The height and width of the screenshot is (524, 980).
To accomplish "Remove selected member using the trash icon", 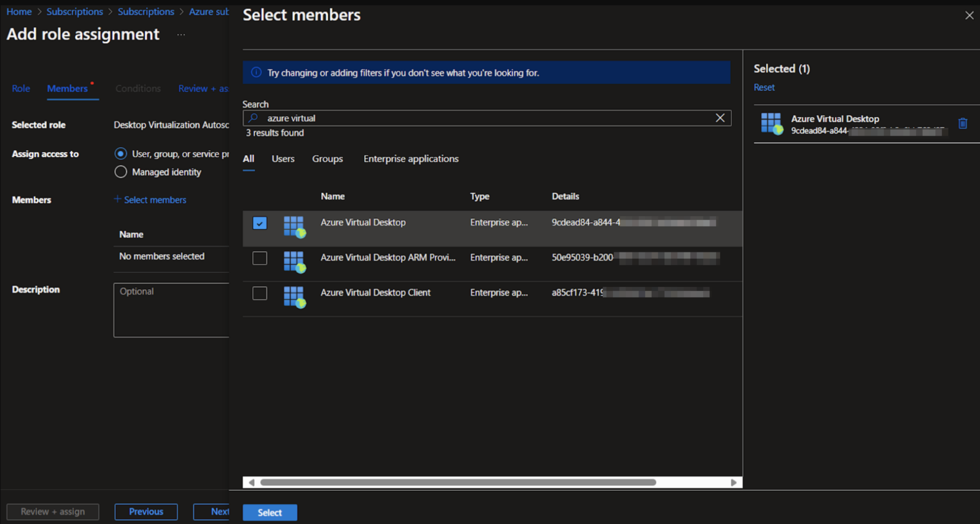I will click(963, 124).
